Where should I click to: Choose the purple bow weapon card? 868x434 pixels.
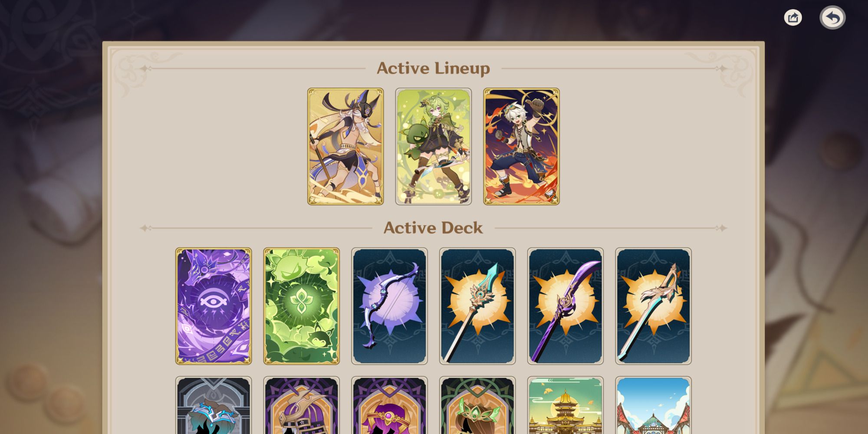[390, 306]
